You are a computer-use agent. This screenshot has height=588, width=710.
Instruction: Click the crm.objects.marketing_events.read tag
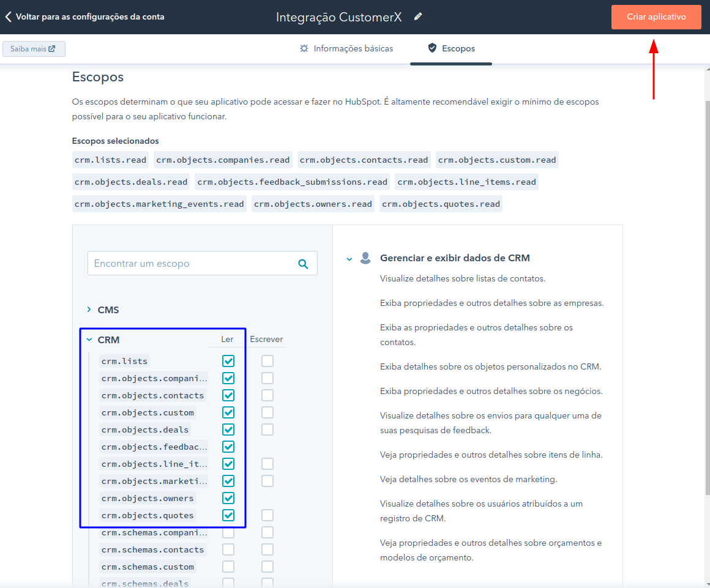[159, 204]
